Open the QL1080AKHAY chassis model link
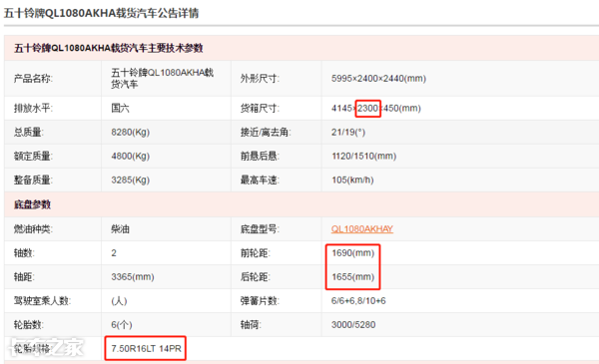The image size is (599, 364). (361, 229)
